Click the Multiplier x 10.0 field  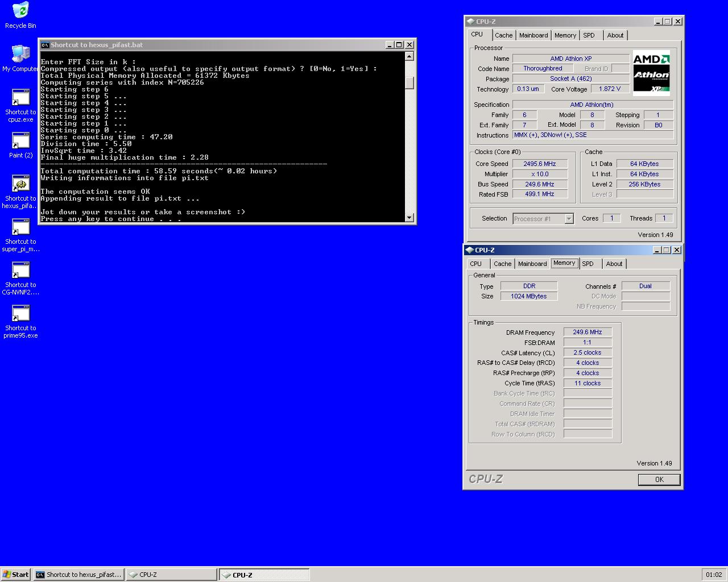tap(540, 174)
